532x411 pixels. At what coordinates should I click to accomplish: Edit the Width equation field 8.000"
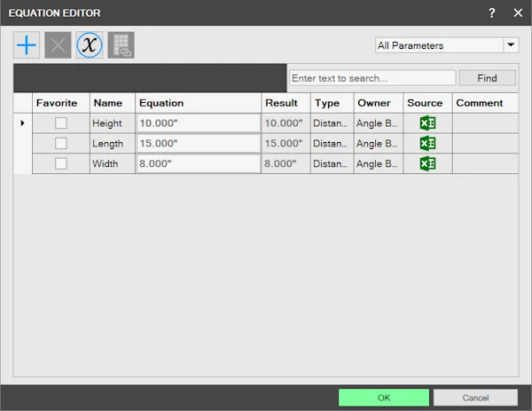point(199,163)
